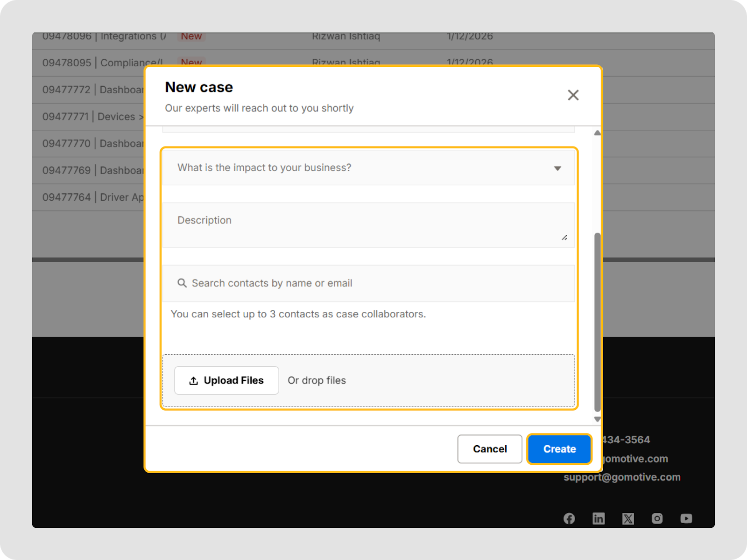The width and height of the screenshot is (747, 560).
Task: Click the business impact dropdown arrow
Action: click(x=557, y=168)
